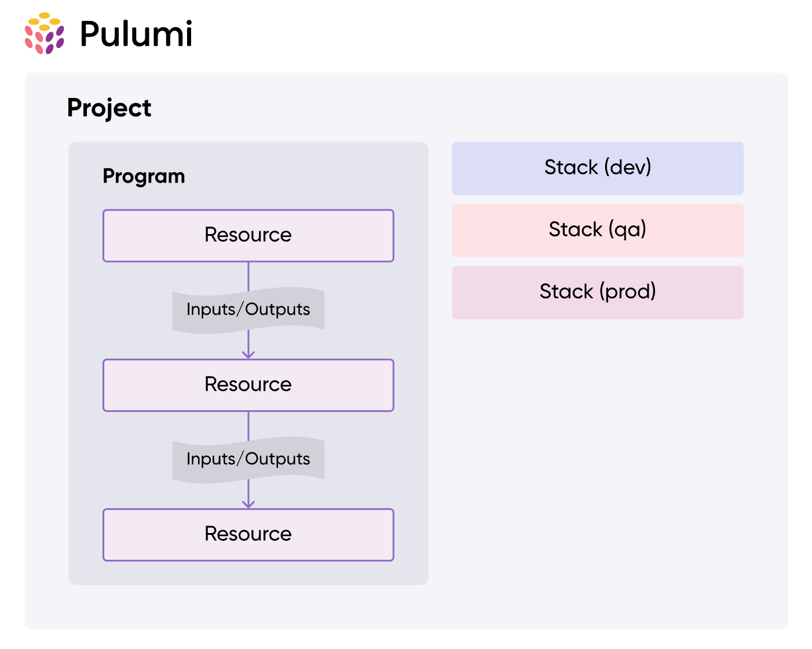
Task: Click the upper Inputs/Outputs banner
Action: click(x=248, y=310)
